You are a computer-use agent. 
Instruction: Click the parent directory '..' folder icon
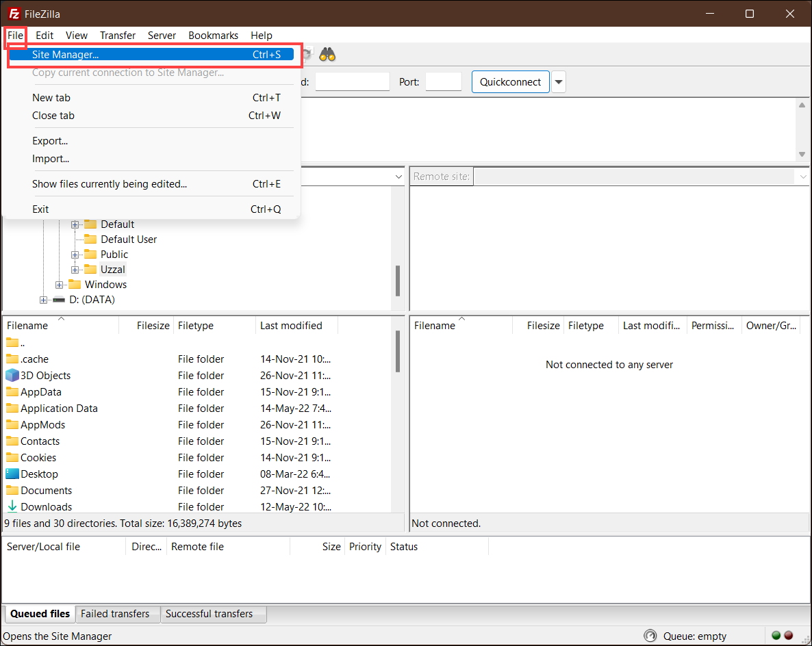(x=12, y=342)
